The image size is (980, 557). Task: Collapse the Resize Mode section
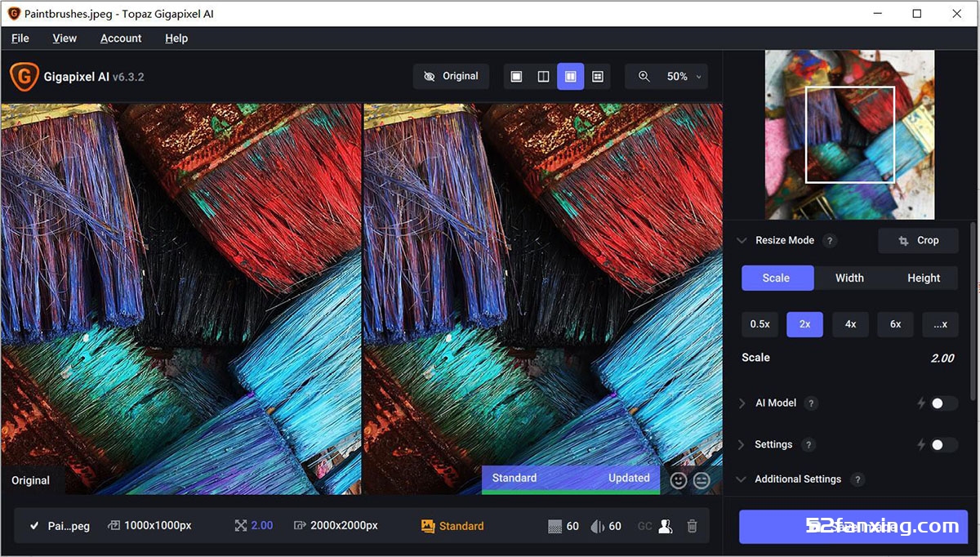742,241
